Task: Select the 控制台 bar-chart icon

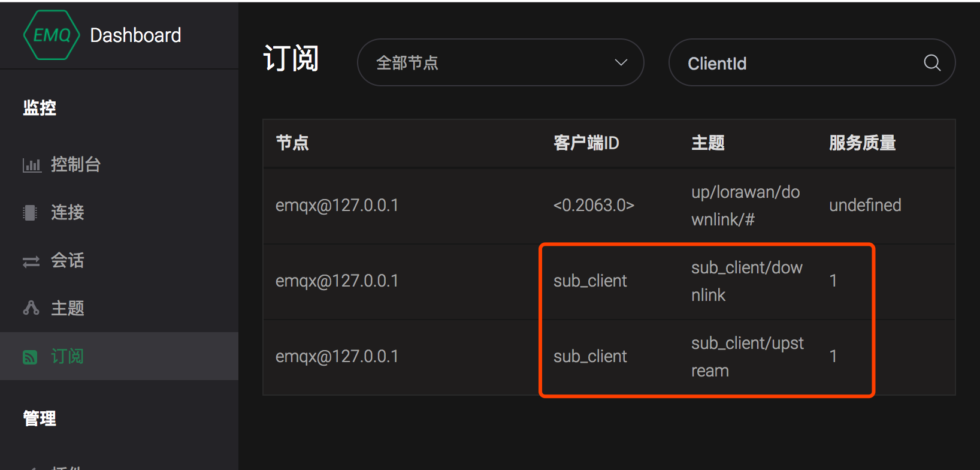Action: coord(32,164)
